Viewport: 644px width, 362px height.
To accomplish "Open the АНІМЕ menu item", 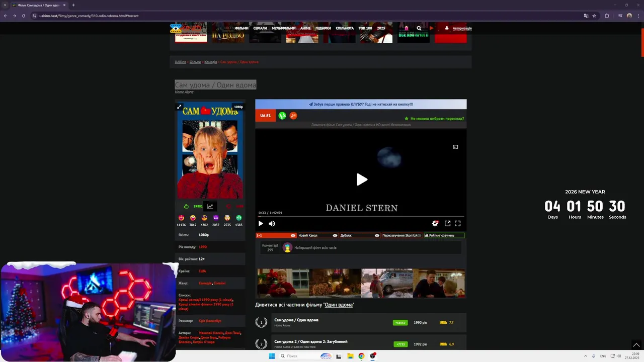I will click(x=305, y=28).
